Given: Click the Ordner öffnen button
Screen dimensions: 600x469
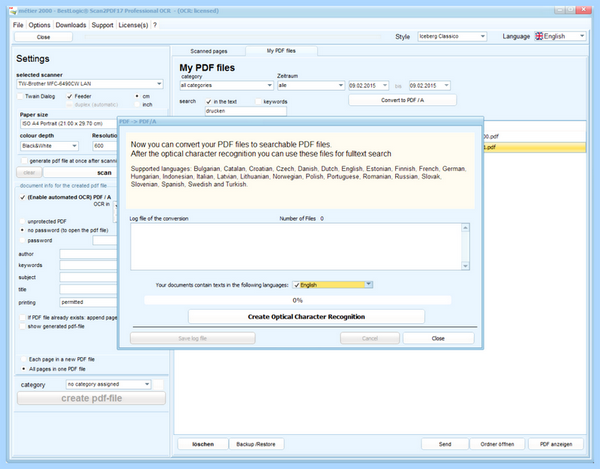Looking at the screenshot, I should point(497,444).
